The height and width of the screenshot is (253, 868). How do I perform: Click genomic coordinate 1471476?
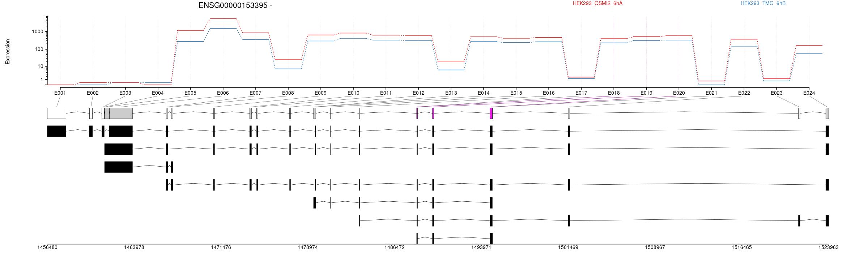[x=221, y=248]
